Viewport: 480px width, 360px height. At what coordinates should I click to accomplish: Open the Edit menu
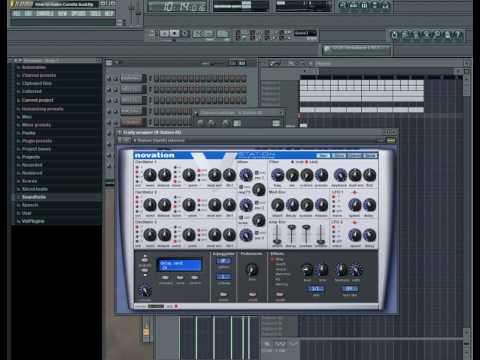coord(29,13)
